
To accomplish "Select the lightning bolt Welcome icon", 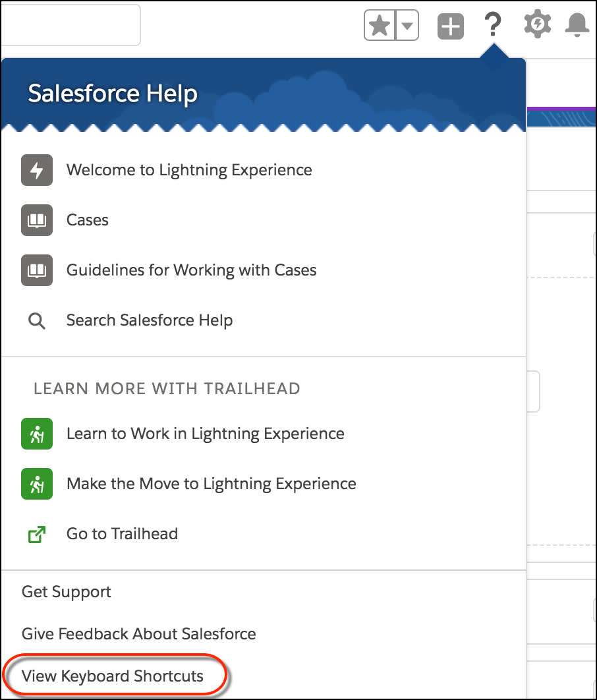I will click(37, 169).
